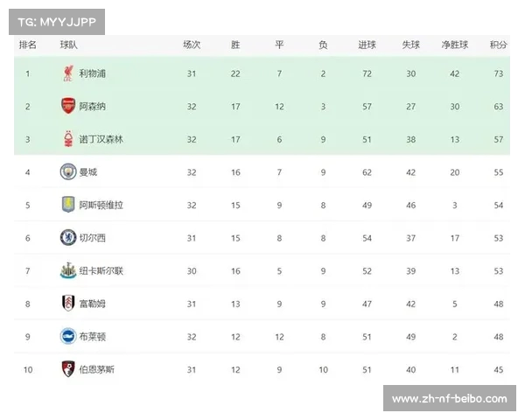Image resolution: width=525 pixels, height=420 pixels.
Task: Click the Arsenal club crest icon
Action: coord(68,106)
